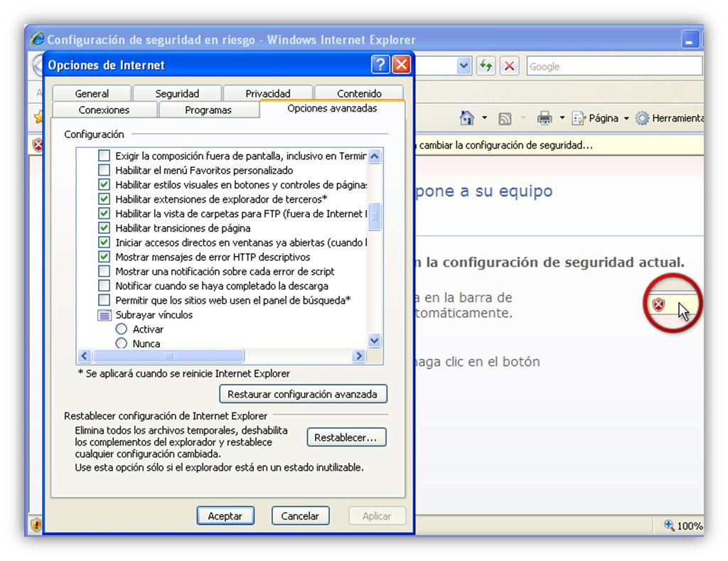Viewport: 728px width, 561px height.
Task: Expand the Print button dropdown arrow
Action: [x=562, y=118]
